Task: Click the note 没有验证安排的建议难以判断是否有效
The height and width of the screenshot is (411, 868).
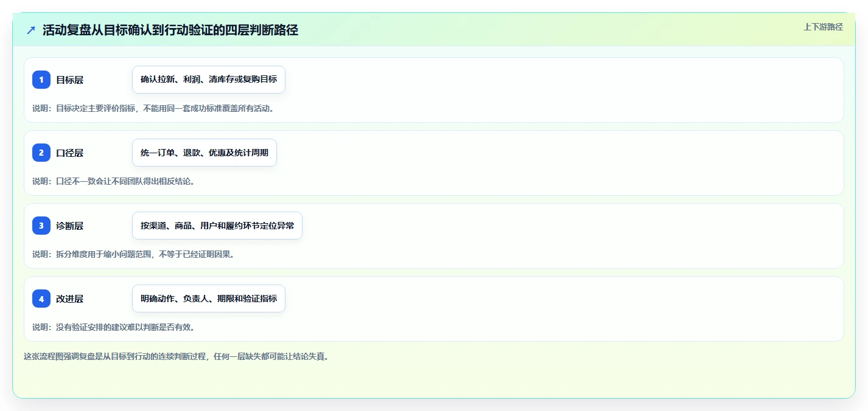Action: (x=114, y=327)
